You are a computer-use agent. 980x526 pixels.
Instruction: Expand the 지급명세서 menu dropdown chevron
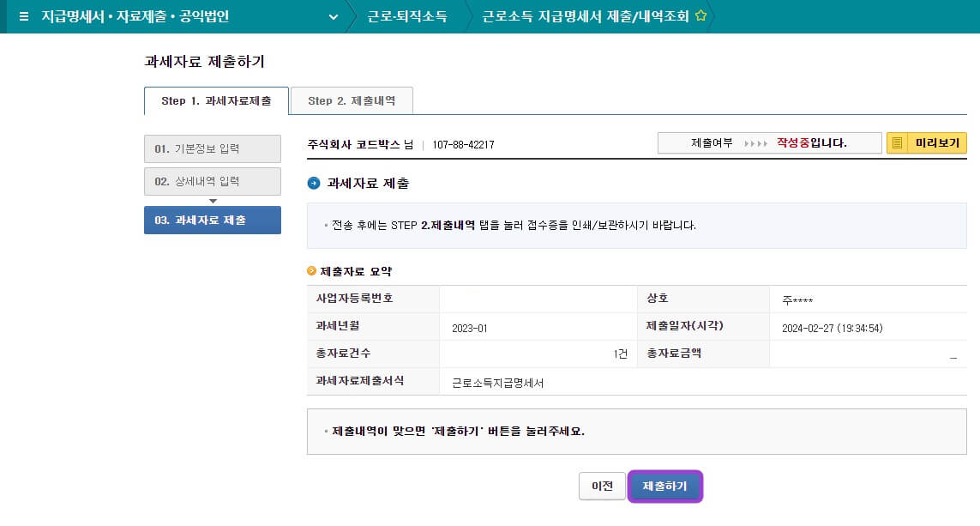(x=334, y=16)
